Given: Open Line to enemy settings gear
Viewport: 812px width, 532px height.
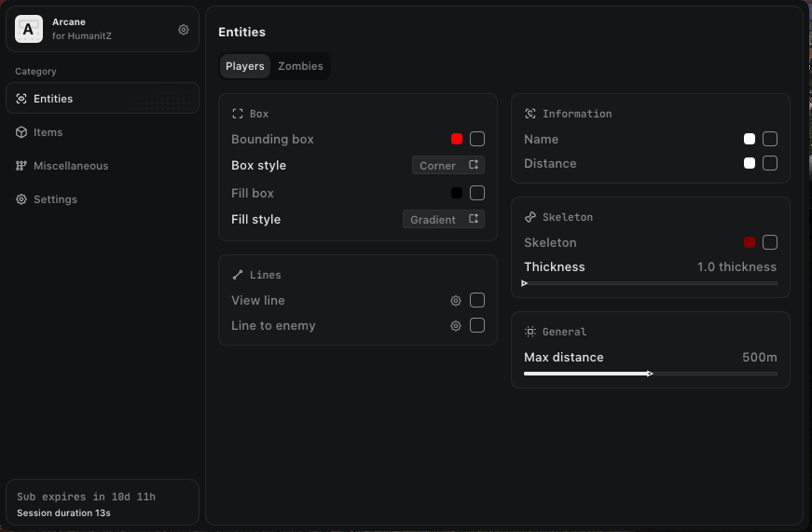Looking at the screenshot, I should [456, 326].
